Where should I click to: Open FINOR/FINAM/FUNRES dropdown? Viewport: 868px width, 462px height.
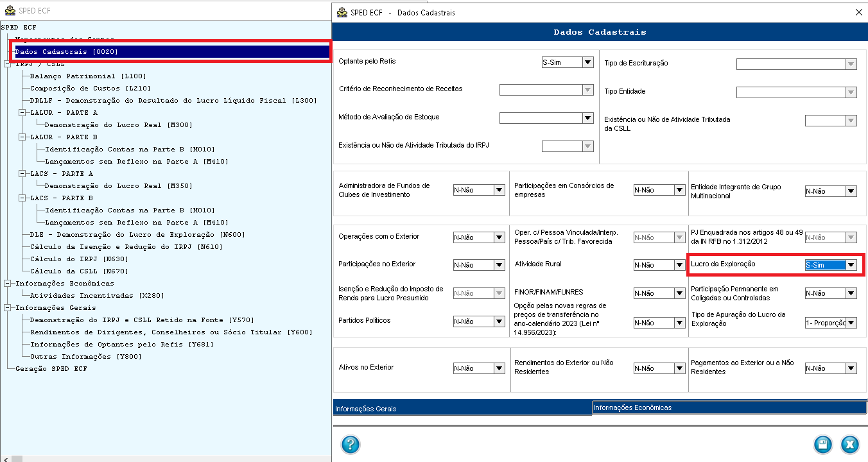coord(680,293)
